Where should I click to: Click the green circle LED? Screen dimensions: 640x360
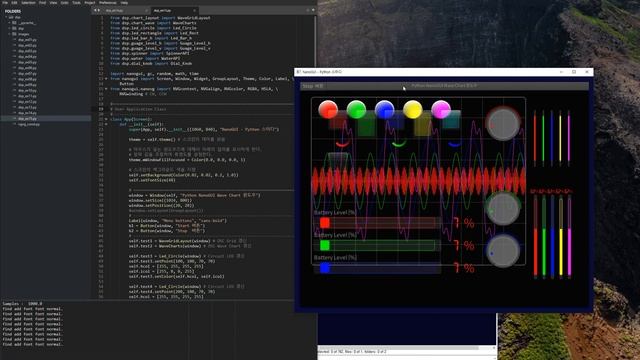[356, 109]
